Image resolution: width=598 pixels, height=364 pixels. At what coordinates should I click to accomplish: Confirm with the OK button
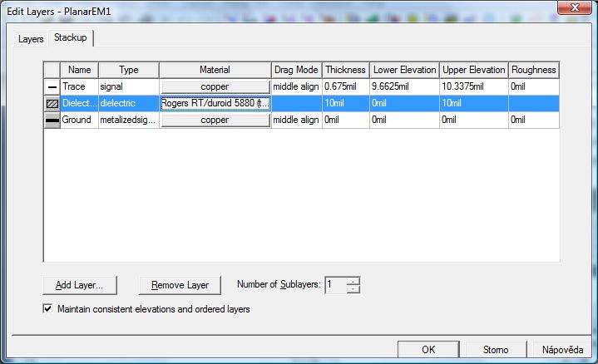428,350
